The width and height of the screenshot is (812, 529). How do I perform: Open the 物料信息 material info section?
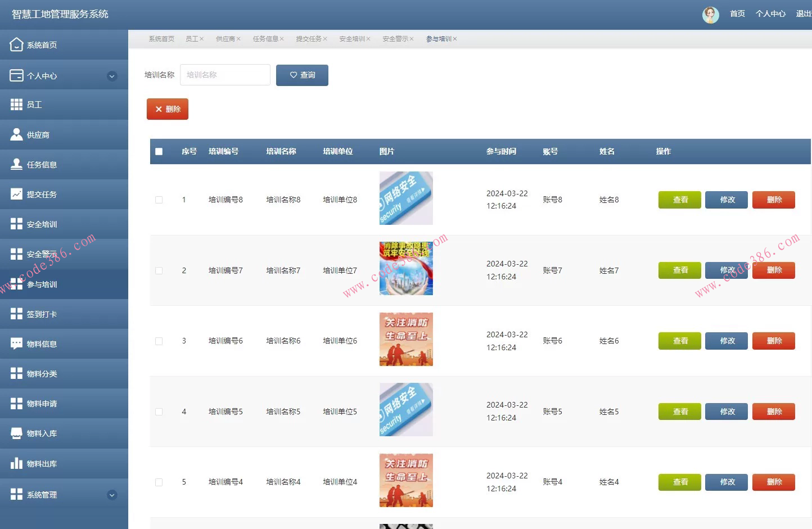click(16, 343)
